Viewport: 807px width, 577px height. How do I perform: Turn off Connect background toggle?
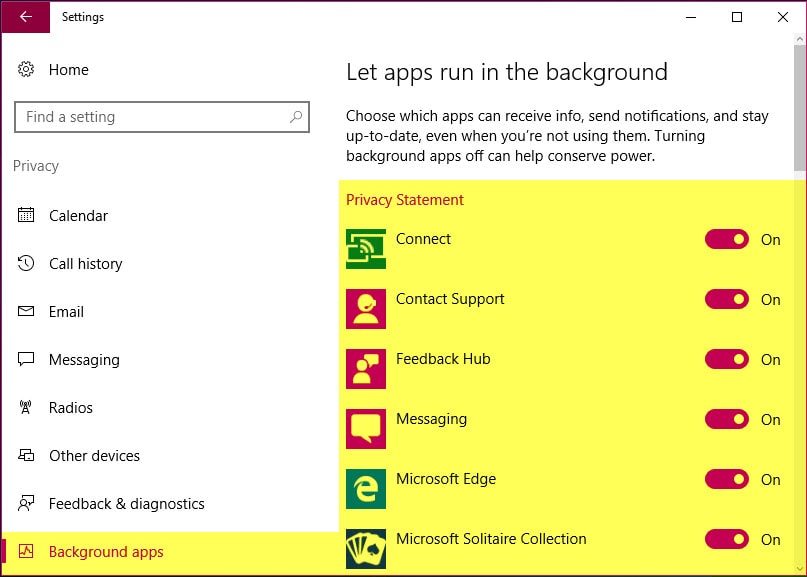point(726,240)
